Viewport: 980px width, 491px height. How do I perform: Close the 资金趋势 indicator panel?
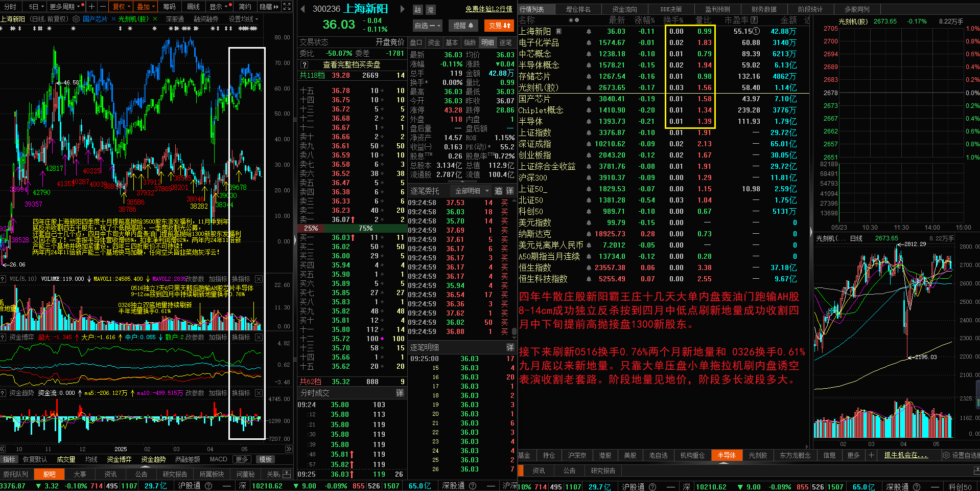pyautogui.click(x=259, y=393)
